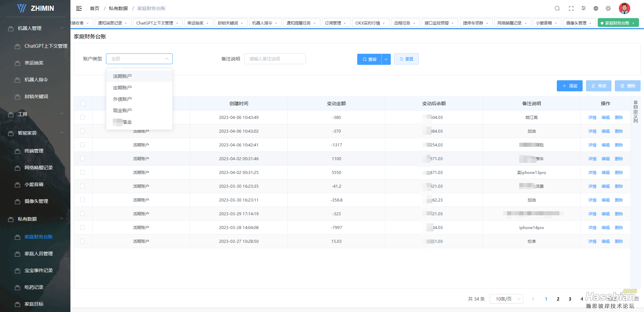Image resolution: width=644 pixels, height=312 pixels.
Task: Click the 添加 add button
Action: pyautogui.click(x=570, y=86)
